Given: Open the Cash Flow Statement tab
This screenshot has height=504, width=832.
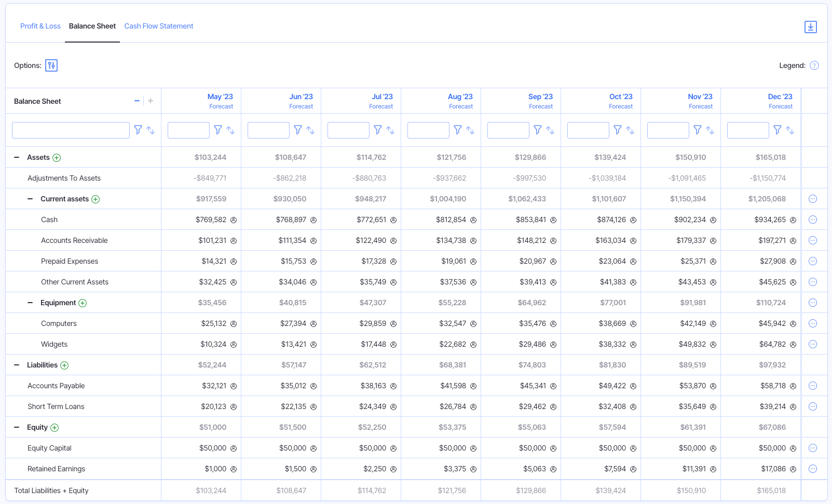Looking at the screenshot, I should (158, 26).
